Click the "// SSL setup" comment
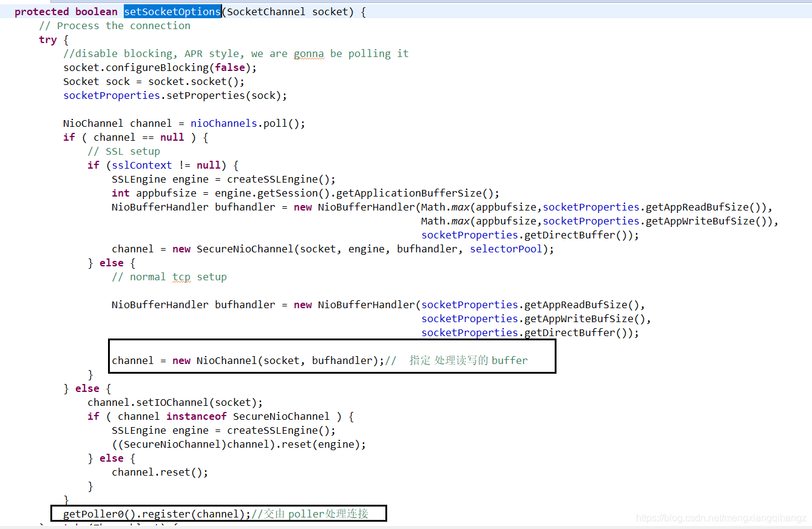The height and width of the screenshot is (529, 812). (124, 151)
